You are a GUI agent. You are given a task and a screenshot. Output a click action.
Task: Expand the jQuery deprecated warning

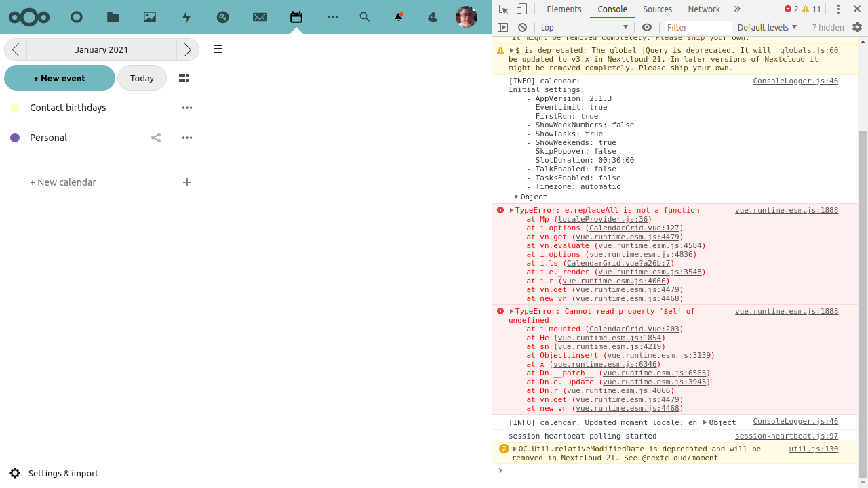[511, 50]
